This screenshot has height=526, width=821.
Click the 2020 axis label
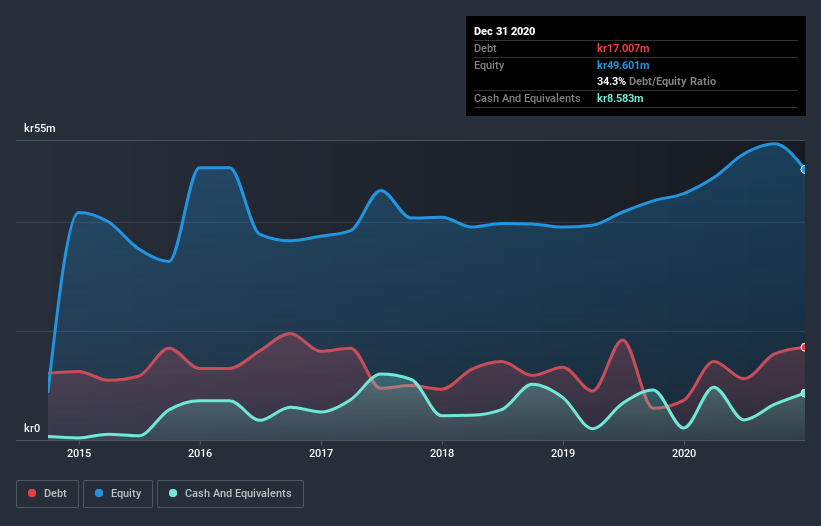click(684, 453)
